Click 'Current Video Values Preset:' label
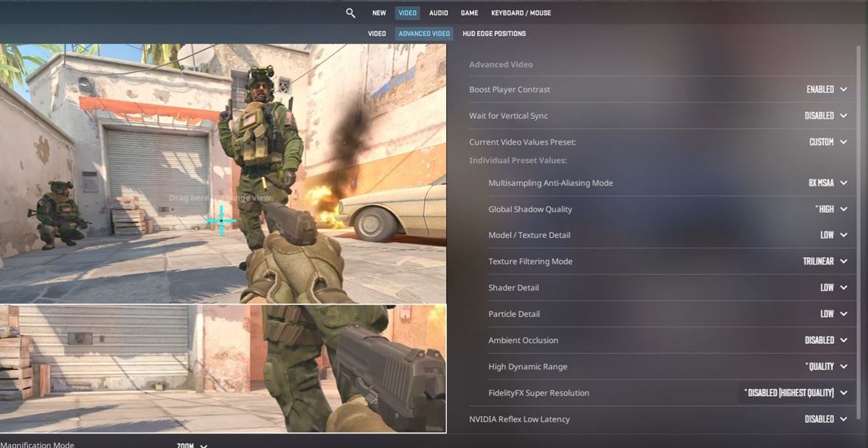The height and width of the screenshot is (448, 868). point(523,142)
